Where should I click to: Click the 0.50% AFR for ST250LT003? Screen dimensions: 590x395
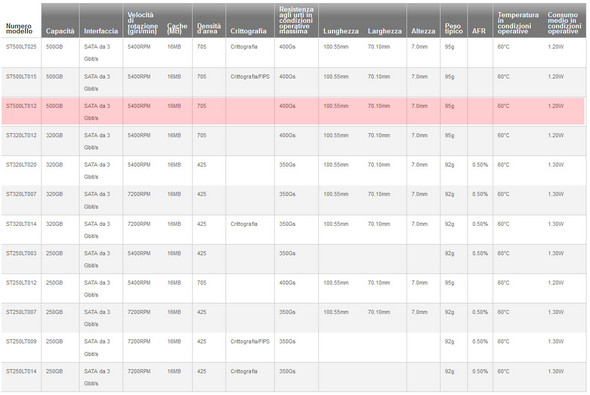coord(480,254)
